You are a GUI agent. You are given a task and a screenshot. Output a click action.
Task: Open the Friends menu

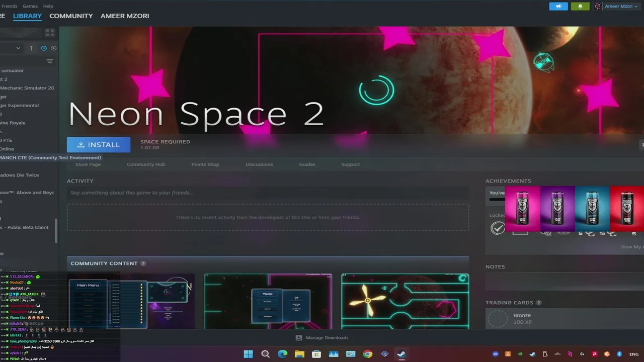tap(9, 6)
